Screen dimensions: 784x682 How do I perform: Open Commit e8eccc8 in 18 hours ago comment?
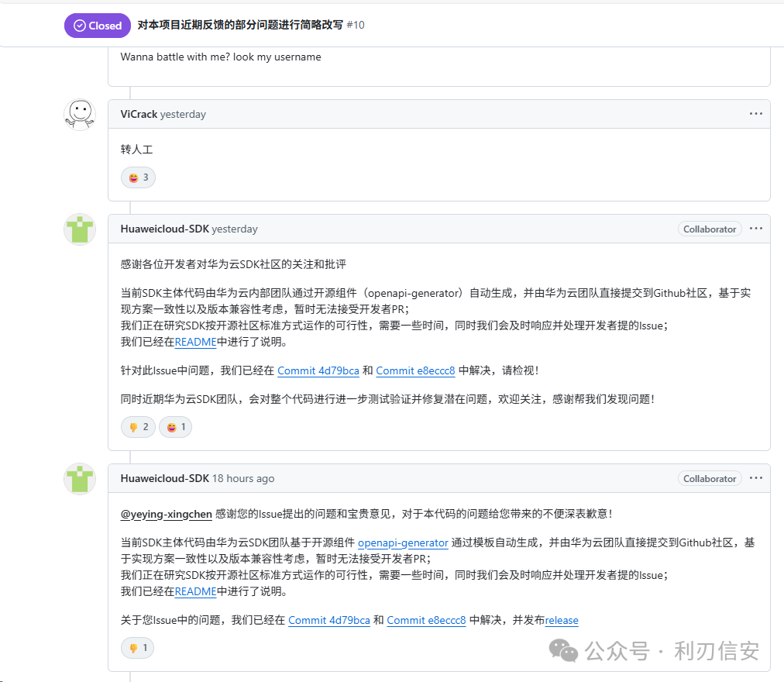pos(427,620)
